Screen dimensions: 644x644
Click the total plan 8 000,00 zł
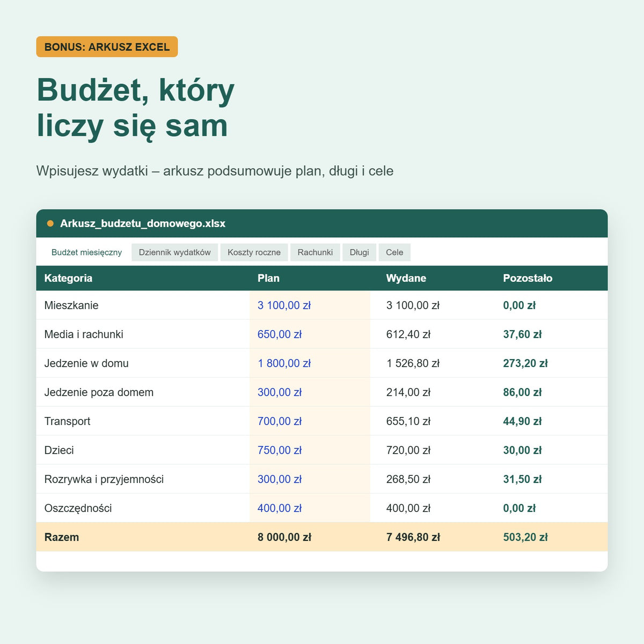(284, 537)
